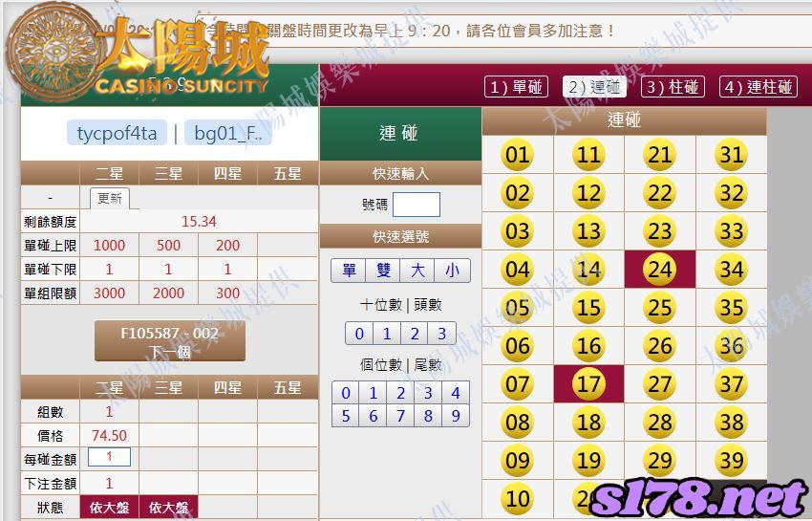Click the bg01_F.. label
The image size is (812, 521).
tap(228, 133)
